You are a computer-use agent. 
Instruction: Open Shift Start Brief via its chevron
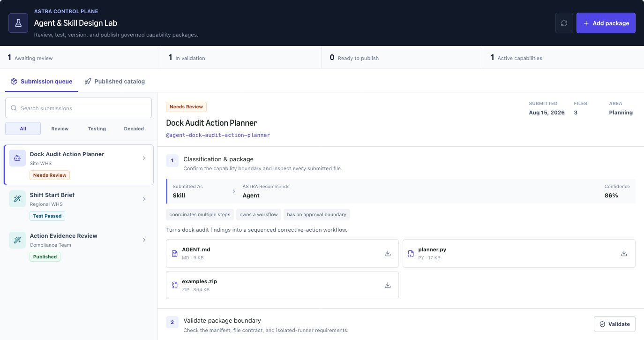(x=144, y=199)
